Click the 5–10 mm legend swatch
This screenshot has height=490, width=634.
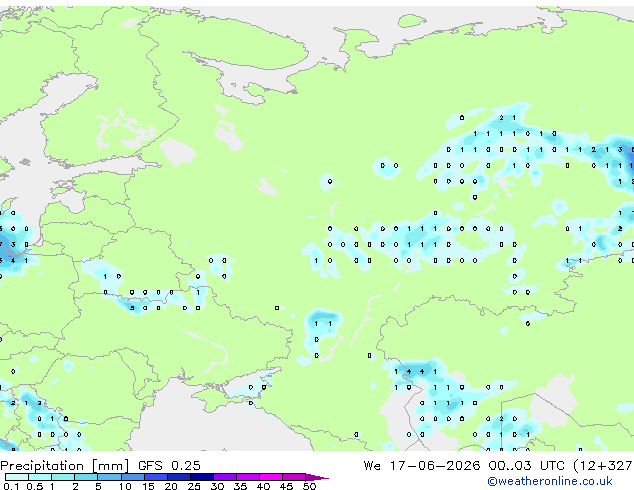(109, 477)
